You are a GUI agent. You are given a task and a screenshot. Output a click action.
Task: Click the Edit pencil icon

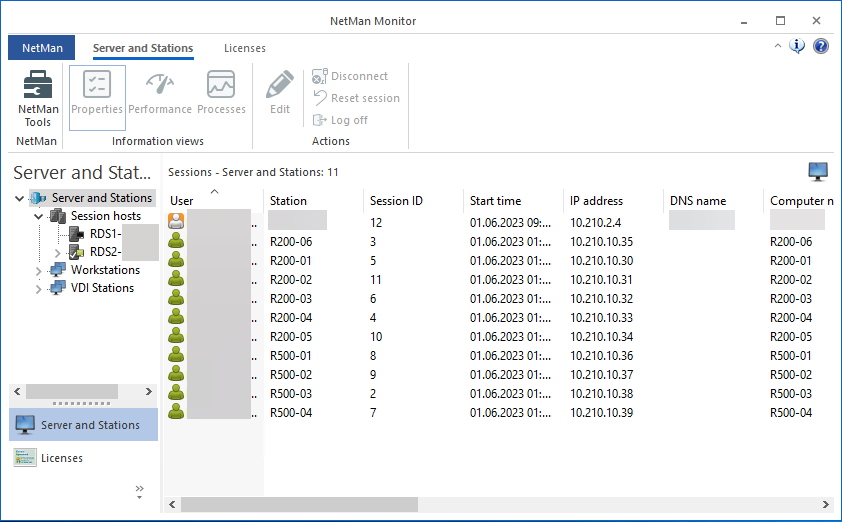[280, 84]
